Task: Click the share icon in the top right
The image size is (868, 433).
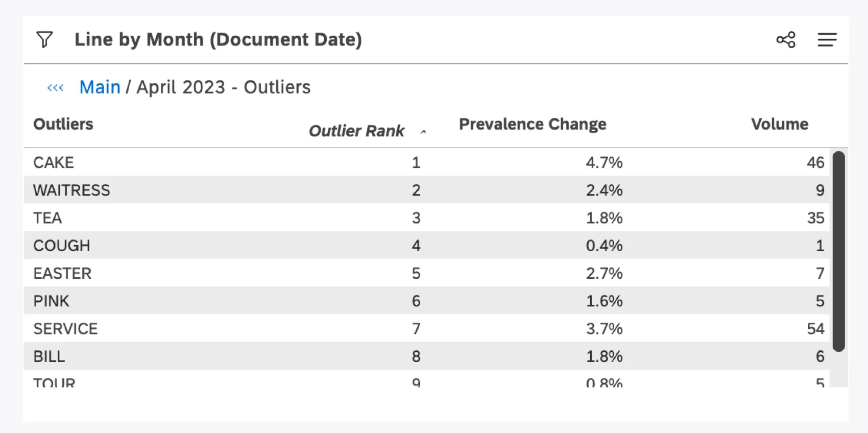Action: coord(786,40)
